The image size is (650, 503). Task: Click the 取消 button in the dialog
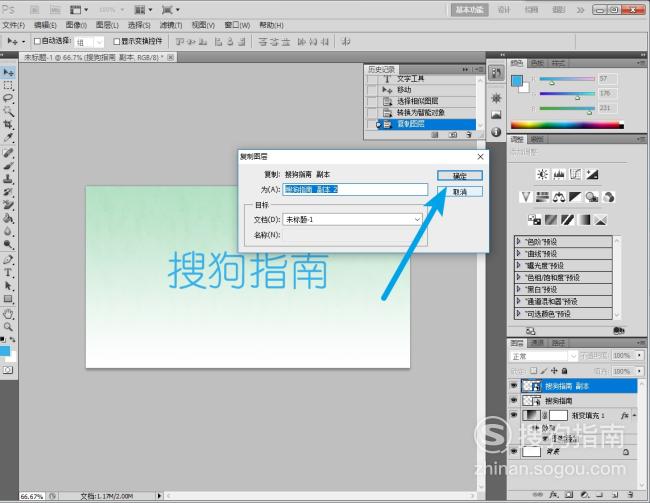[460, 192]
